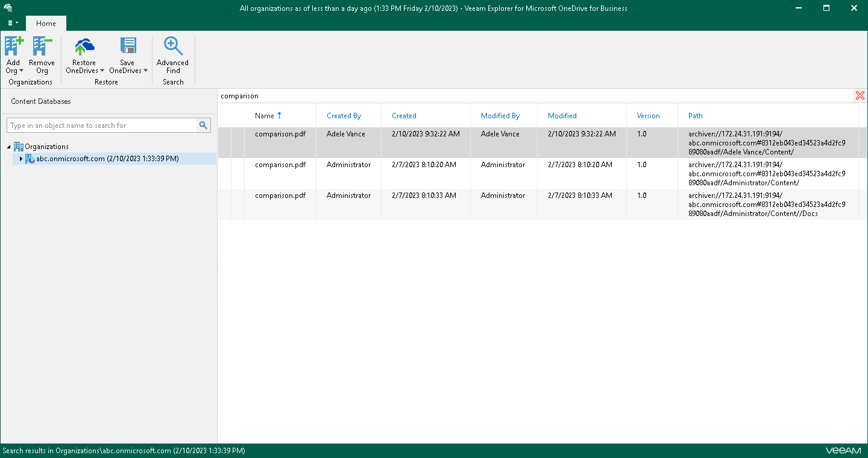Click the 2/10/2023 9:32:22 AM Created cell
Viewport: 868px width, 458px height.
(x=426, y=134)
